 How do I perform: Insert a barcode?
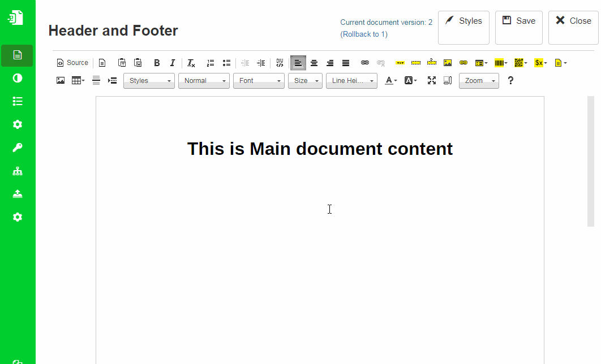(500, 63)
